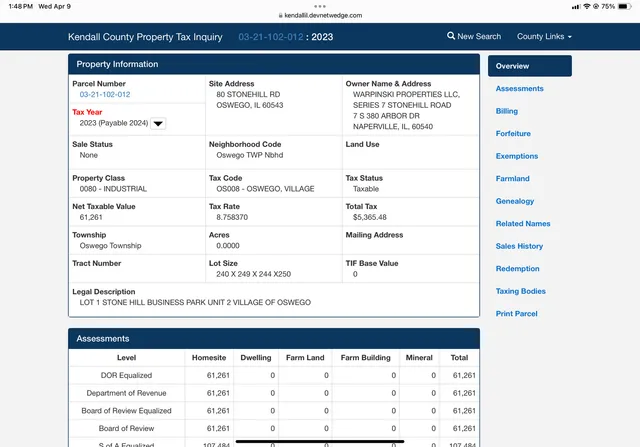Viewport: 640px width, 447px height.
Task: Go to Assessments in the sidebar
Action: click(519, 89)
